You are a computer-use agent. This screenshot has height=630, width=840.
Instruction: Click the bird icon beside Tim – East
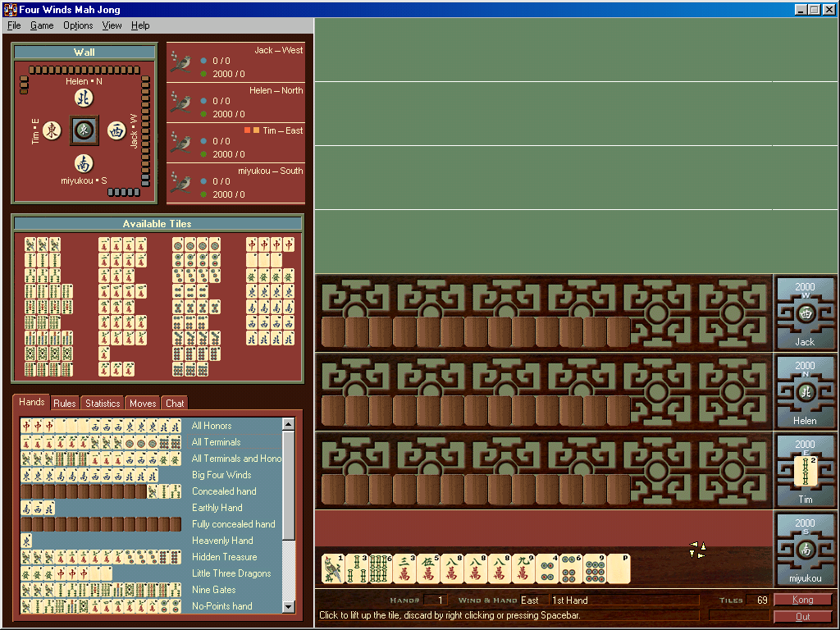180,143
